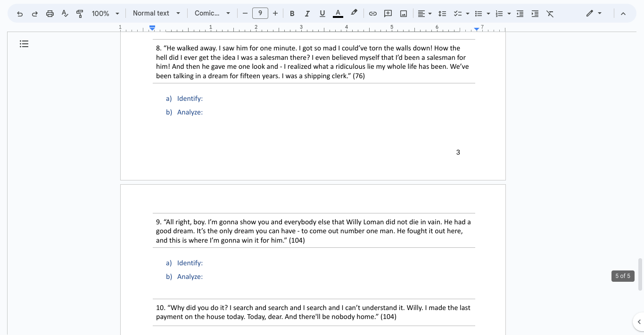Open the side panel with the arrow
Screen dimensions: 644x335
point(639,322)
